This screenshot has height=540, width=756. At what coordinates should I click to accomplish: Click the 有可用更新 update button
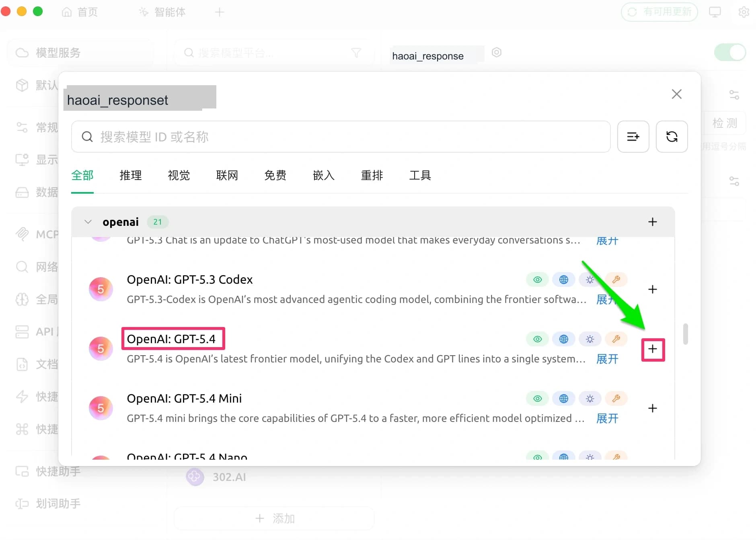point(659,12)
